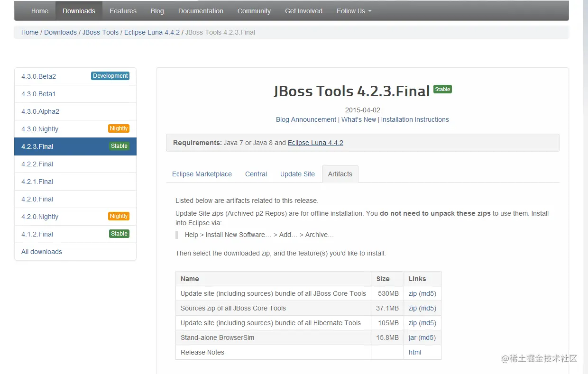Select the Central tab
The image size is (588, 374).
[256, 174]
